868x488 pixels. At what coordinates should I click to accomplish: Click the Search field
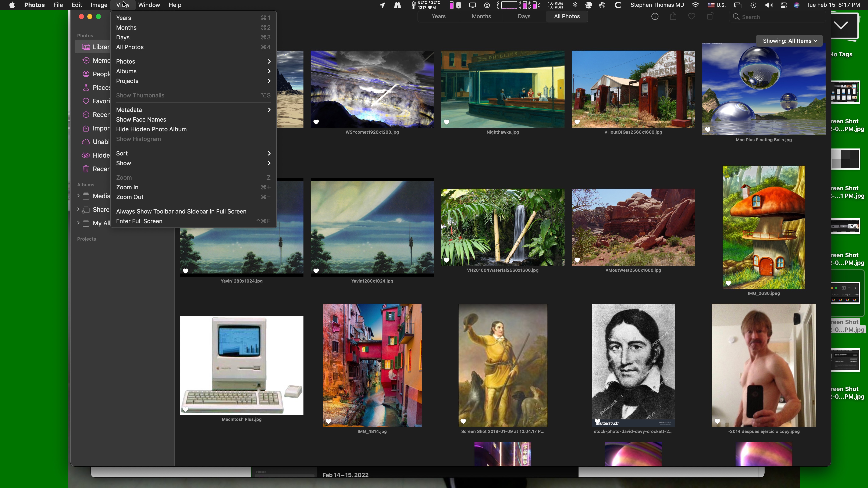click(x=778, y=17)
